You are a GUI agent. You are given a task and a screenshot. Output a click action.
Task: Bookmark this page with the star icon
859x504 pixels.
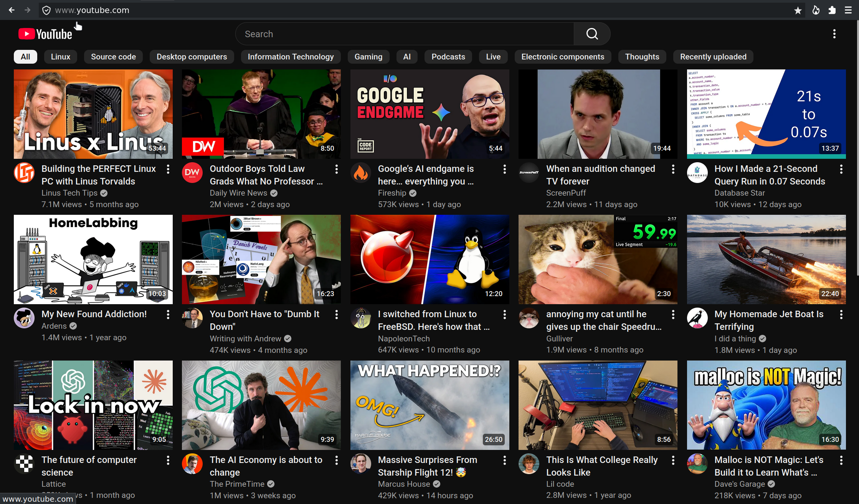point(798,10)
